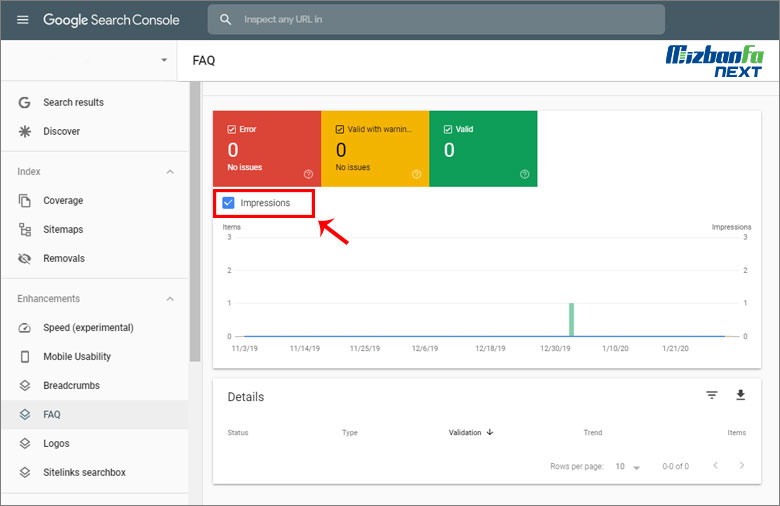
Task: Open the Removals page
Action: coord(64,258)
